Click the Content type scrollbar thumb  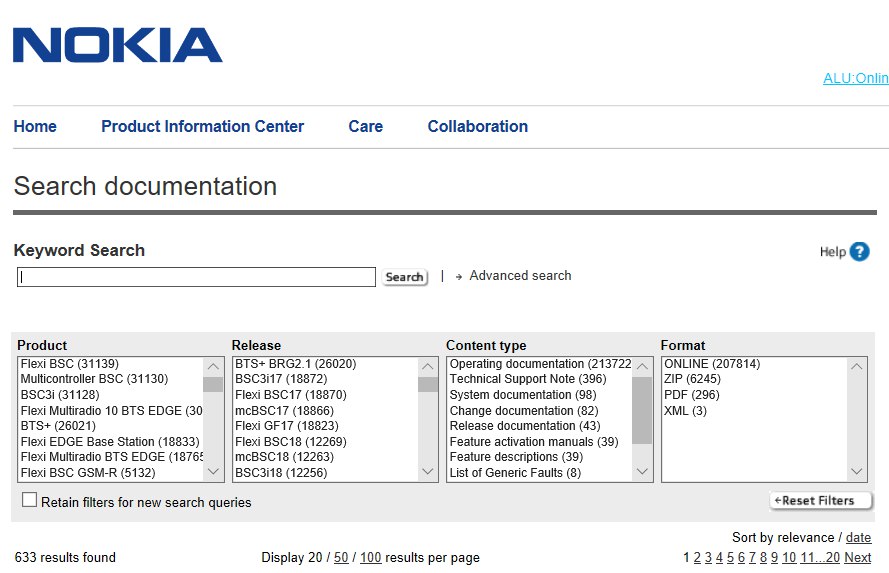point(642,410)
